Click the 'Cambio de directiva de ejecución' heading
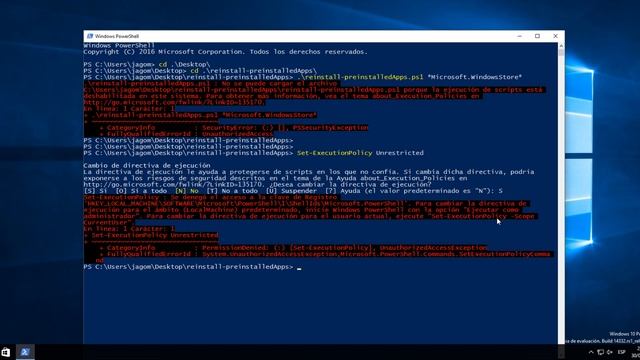 pos(147,166)
